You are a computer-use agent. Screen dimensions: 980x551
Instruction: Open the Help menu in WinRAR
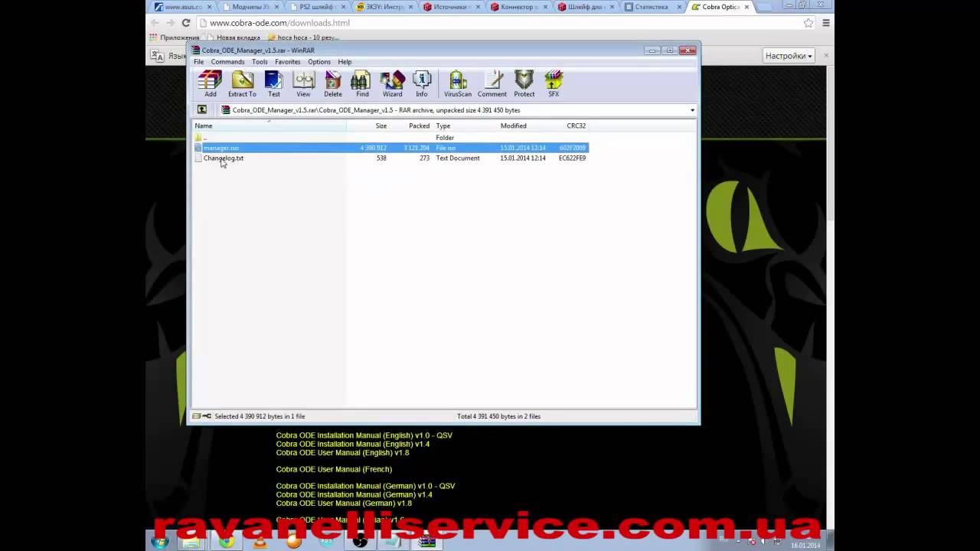coord(345,62)
